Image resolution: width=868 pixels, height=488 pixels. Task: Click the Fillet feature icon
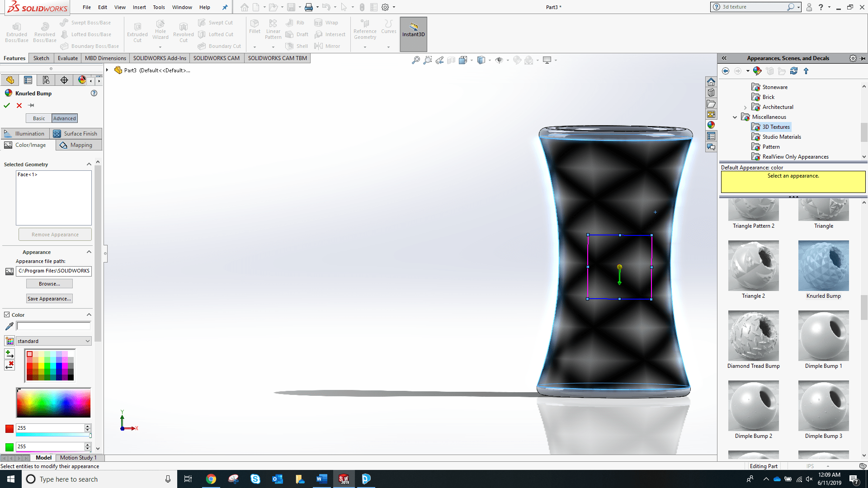pyautogui.click(x=255, y=26)
